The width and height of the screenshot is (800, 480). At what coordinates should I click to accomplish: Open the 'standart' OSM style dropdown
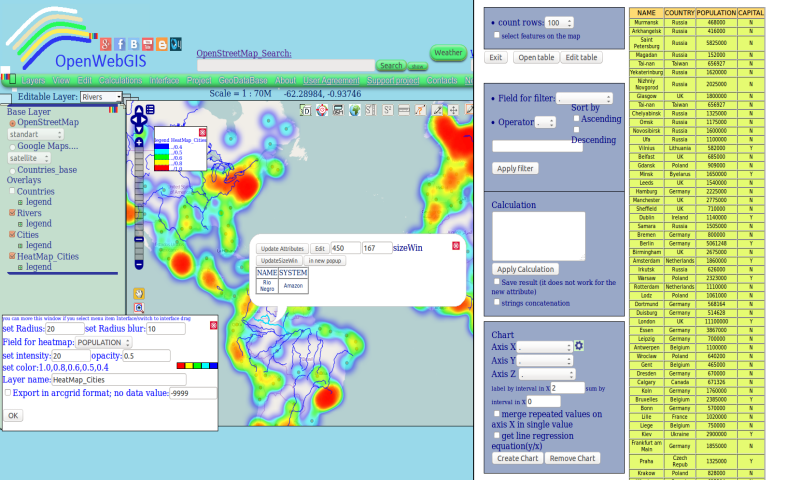tap(35, 134)
